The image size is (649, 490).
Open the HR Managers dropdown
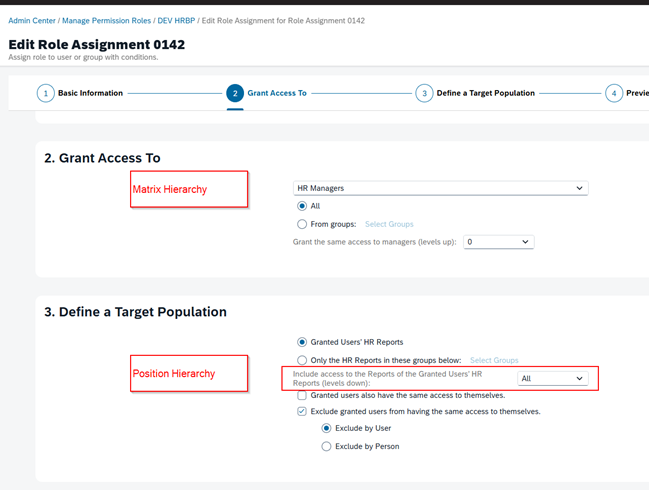(x=440, y=188)
